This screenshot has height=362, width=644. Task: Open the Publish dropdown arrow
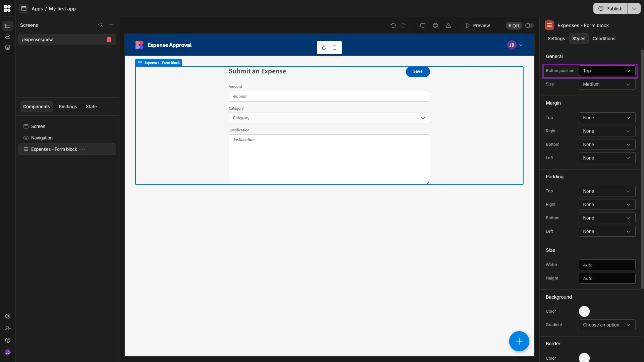pos(634,9)
